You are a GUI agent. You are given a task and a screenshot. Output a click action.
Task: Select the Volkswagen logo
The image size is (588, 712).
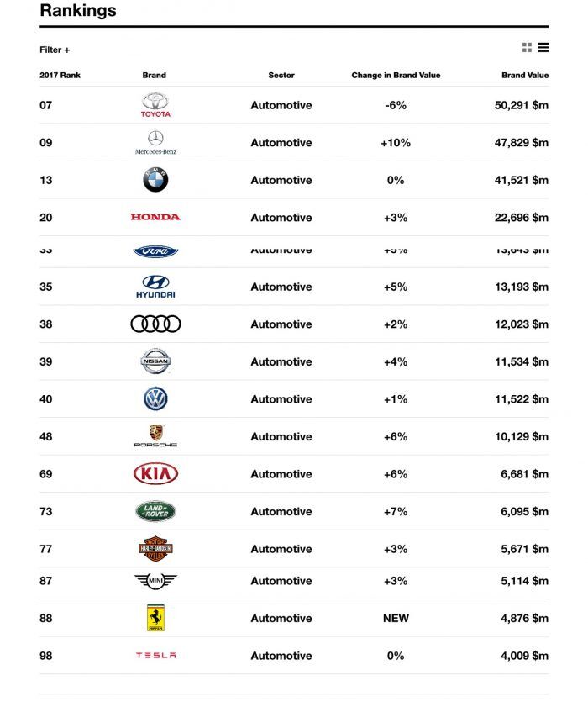(155, 398)
